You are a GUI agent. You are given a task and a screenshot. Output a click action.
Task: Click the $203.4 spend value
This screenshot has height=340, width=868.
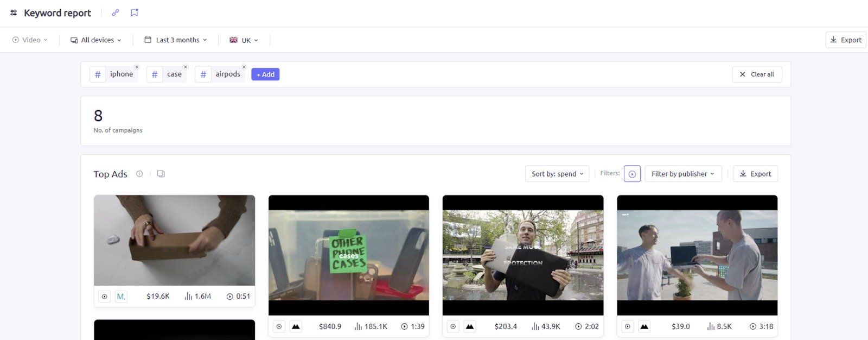tap(506, 326)
